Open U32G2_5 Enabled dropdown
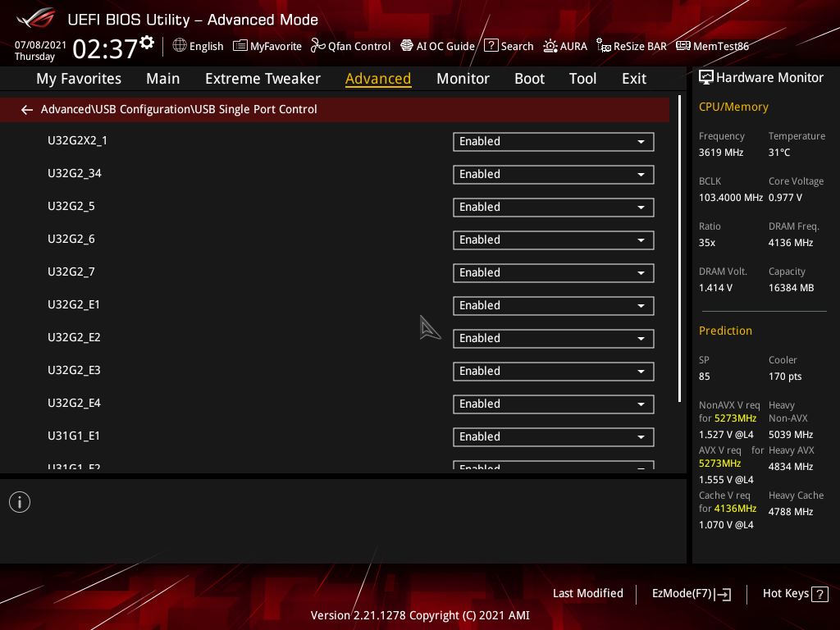 [x=554, y=208]
